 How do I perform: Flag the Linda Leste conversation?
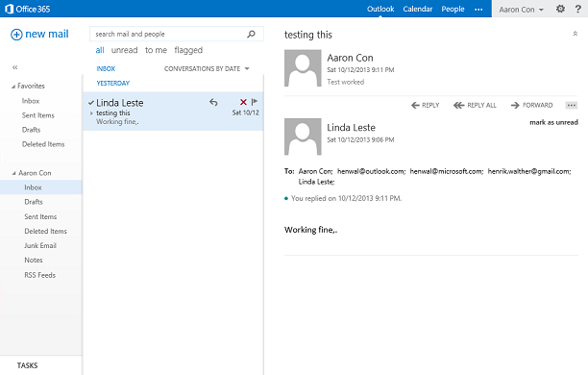point(255,102)
